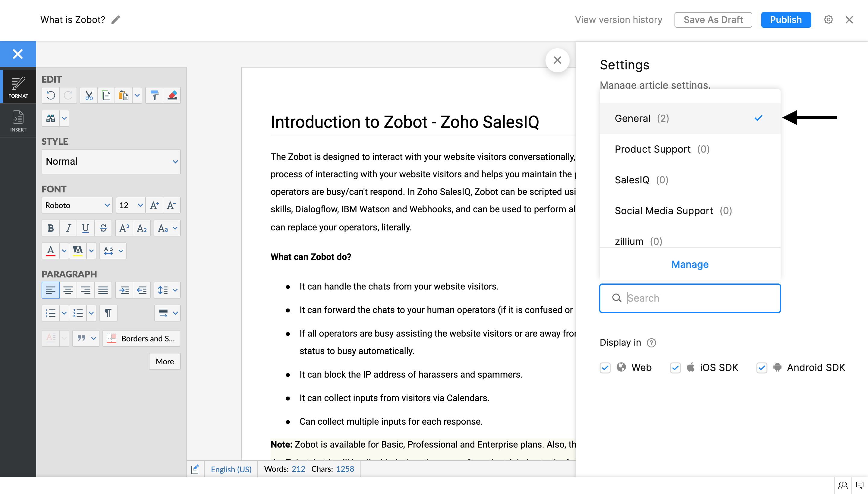Toggle strikethrough text formatting
This screenshot has height=494, width=868.
point(103,228)
